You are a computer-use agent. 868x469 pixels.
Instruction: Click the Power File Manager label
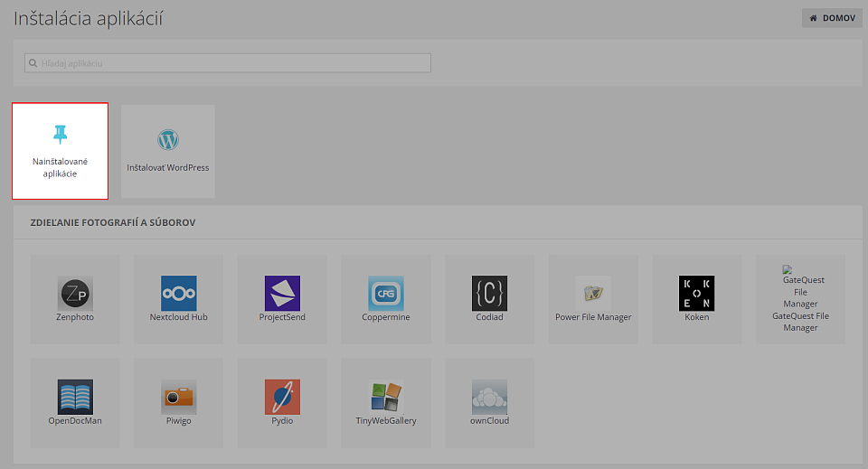point(593,317)
